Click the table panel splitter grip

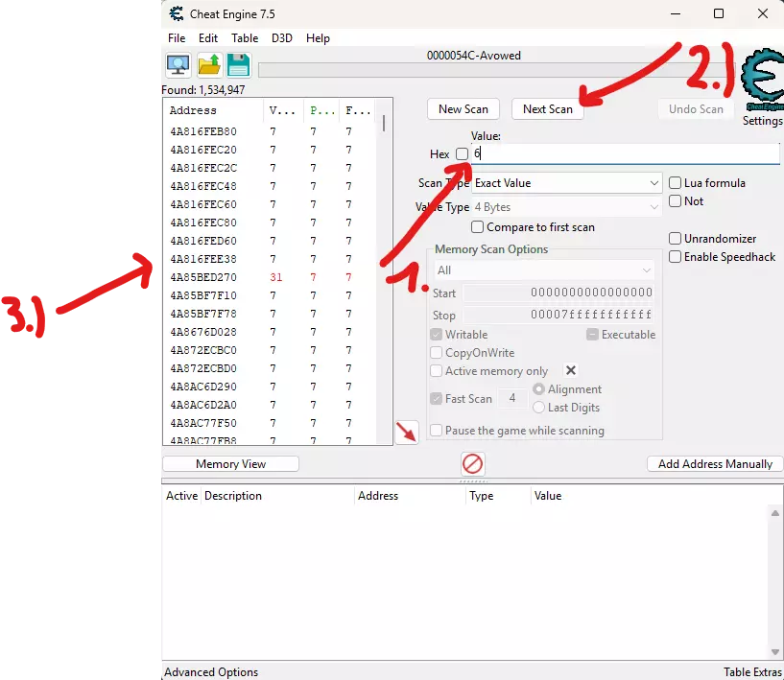pyautogui.click(x=472, y=481)
